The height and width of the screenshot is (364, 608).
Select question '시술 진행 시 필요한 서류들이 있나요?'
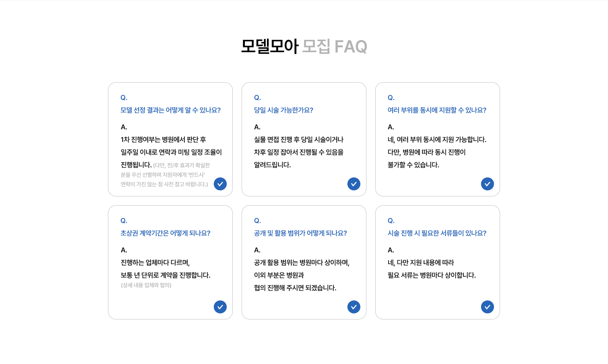pyautogui.click(x=437, y=233)
